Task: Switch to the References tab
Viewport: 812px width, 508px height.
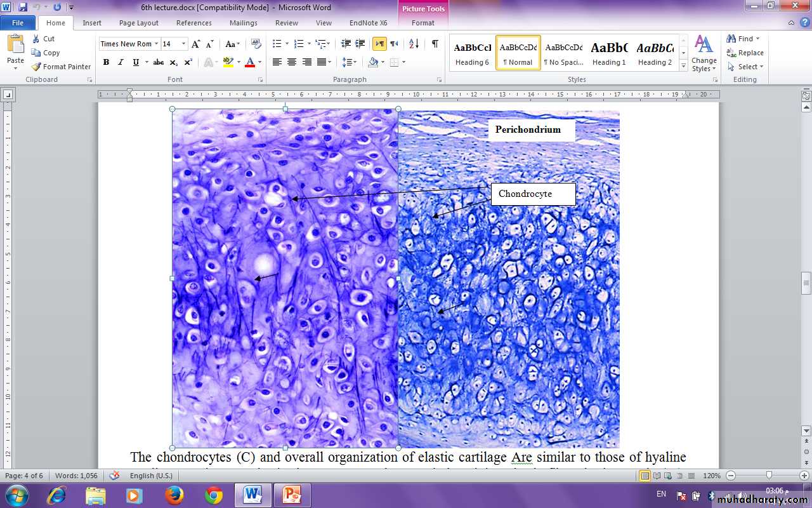Action: [194, 23]
